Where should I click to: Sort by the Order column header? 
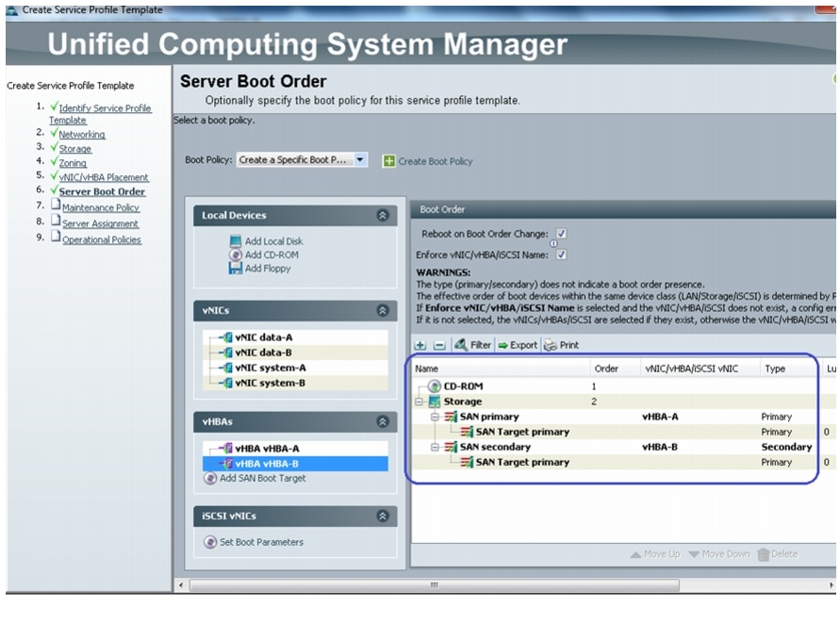615,369
